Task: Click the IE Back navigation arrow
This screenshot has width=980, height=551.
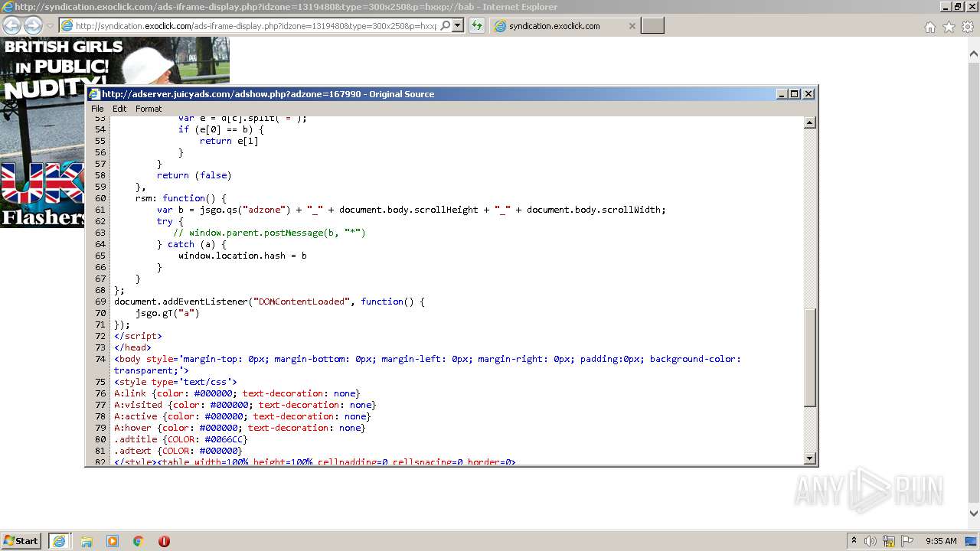Action: [12, 26]
